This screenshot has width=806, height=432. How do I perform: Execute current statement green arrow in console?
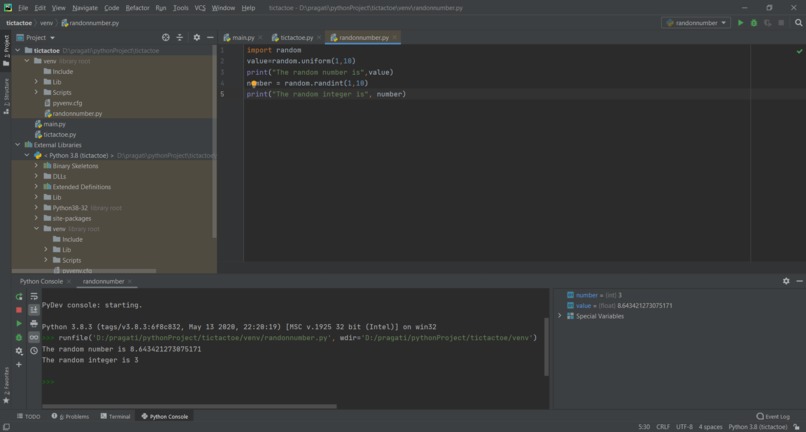pos(19,323)
